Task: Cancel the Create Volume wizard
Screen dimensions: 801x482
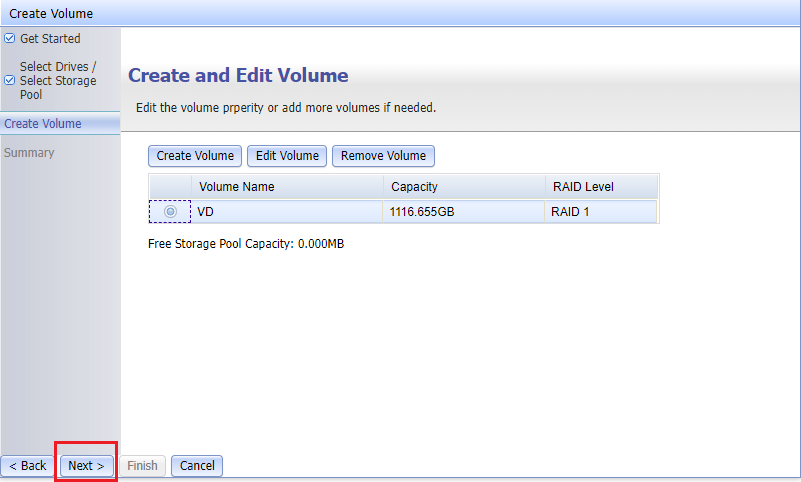Action: point(197,466)
